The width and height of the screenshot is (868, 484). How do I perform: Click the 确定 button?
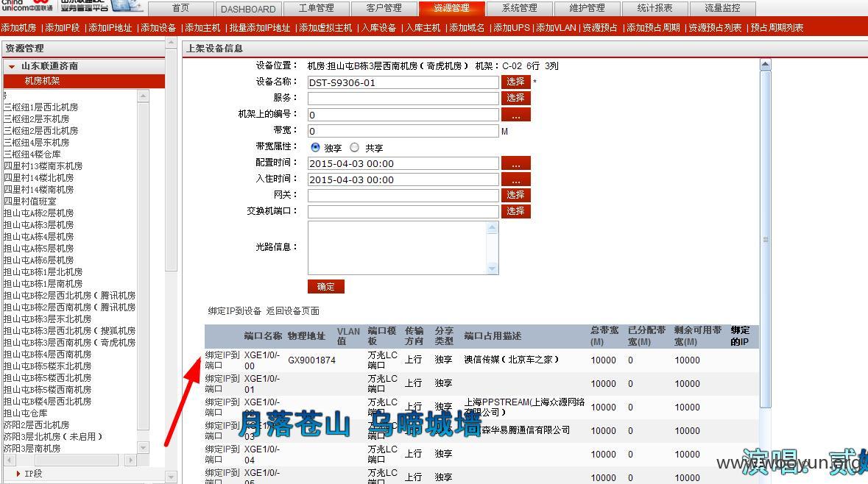(x=326, y=287)
